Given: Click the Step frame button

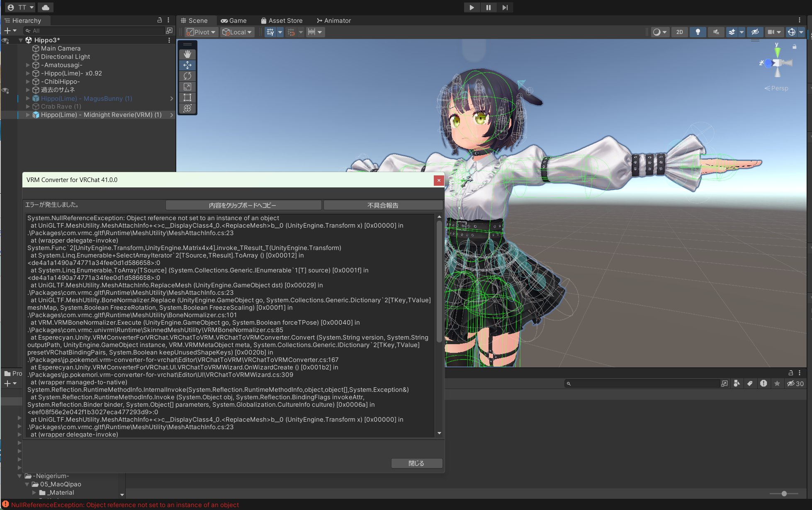Looking at the screenshot, I should tap(505, 7).
